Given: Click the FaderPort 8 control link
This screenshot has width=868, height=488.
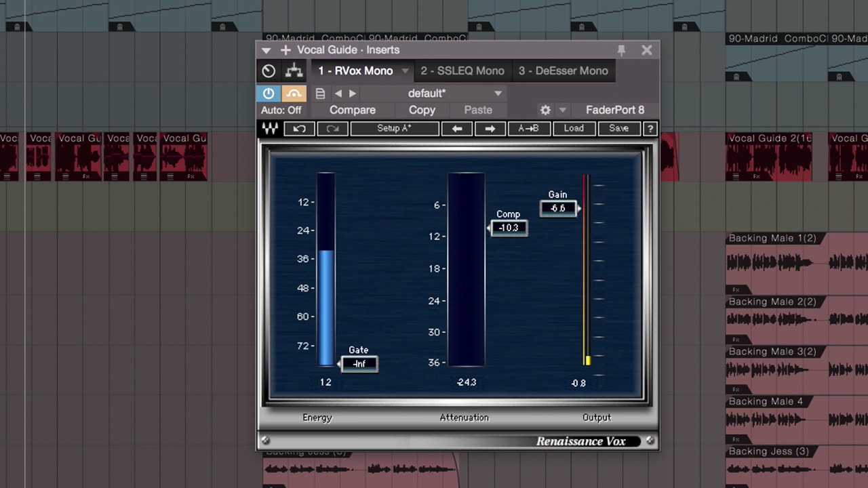Looking at the screenshot, I should [615, 110].
